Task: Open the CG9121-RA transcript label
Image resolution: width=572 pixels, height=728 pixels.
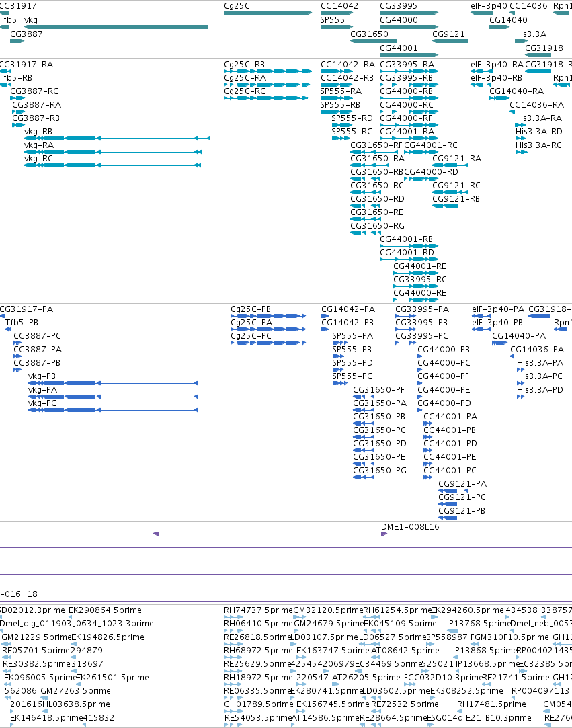Action: (x=456, y=159)
